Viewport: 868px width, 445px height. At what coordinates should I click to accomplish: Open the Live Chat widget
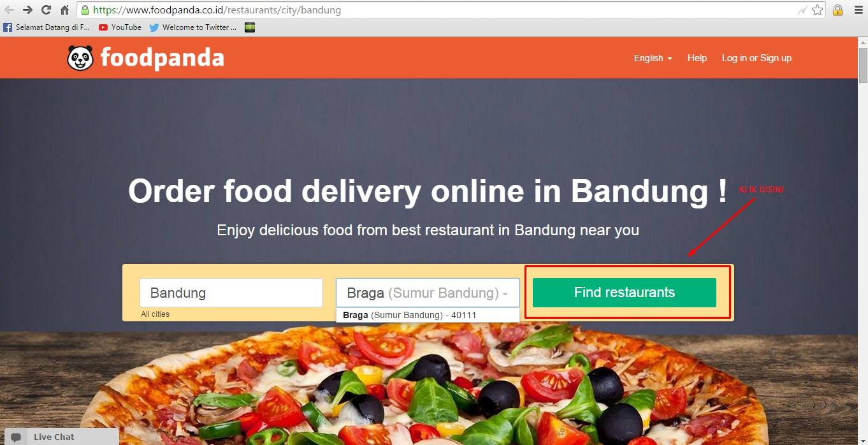coord(59,437)
